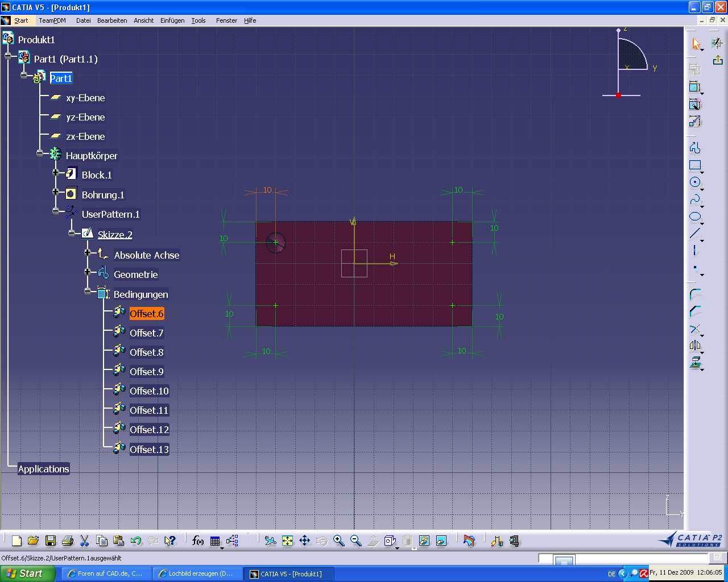Screen dimensions: 728x582
Task: Activate the Chamfer tool
Action: point(695,311)
